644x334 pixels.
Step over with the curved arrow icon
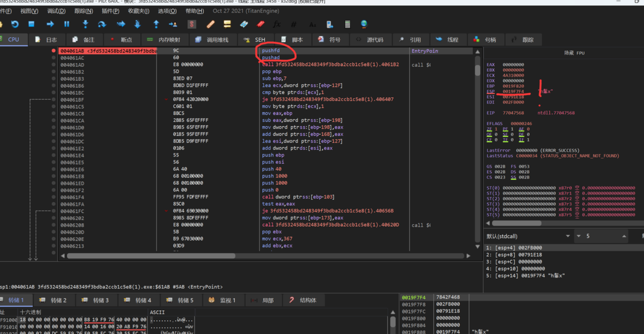click(102, 24)
